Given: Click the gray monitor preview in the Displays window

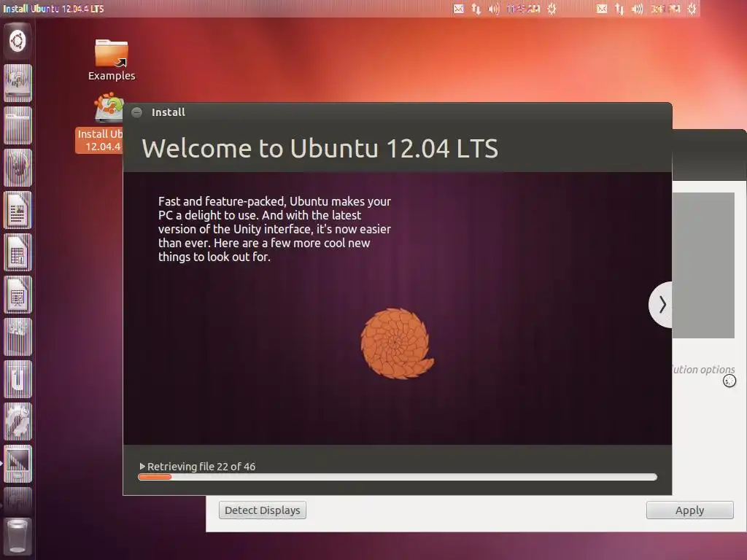Looking at the screenshot, I should [x=703, y=265].
